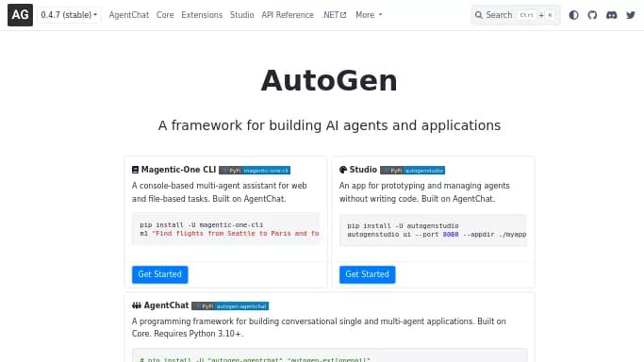Click the Magentic-One CLI card title
Viewport: 644px width, 362px height.
(x=178, y=170)
